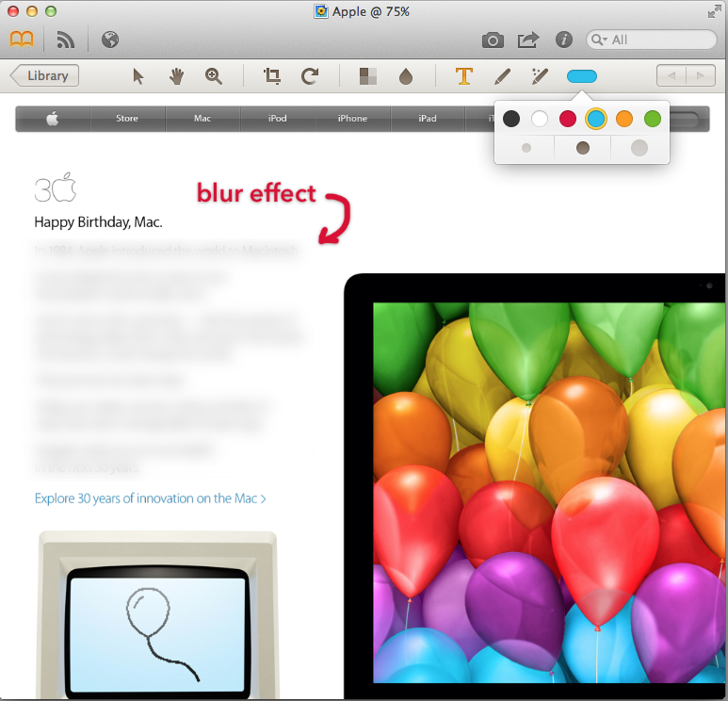
Task: Choose the medium stroke size dot
Action: (x=583, y=148)
